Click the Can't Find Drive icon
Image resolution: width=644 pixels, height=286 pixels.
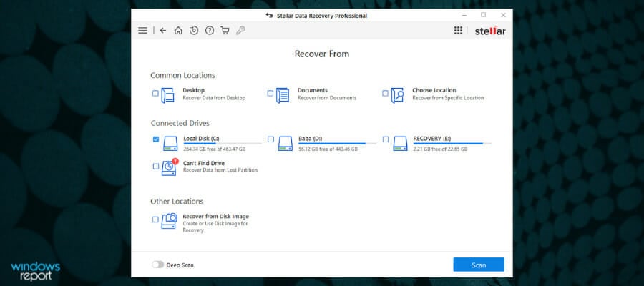[x=169, y=167]
